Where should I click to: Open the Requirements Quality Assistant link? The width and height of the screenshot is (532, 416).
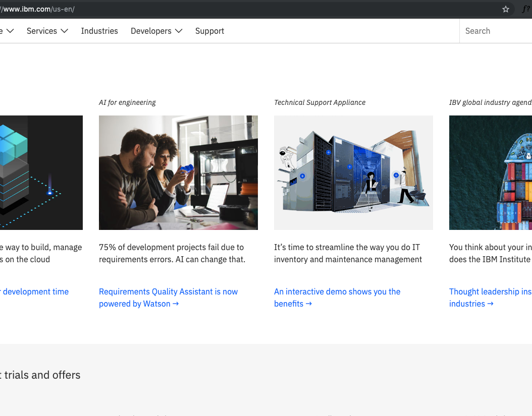coord(168,298)
